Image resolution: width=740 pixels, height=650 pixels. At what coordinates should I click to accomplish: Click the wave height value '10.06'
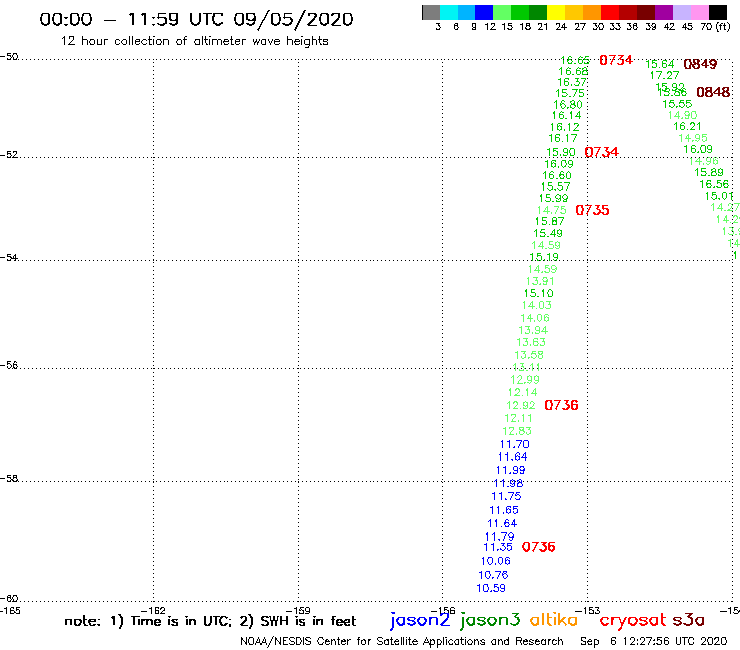pyautogui.click(x=496, y=561)
